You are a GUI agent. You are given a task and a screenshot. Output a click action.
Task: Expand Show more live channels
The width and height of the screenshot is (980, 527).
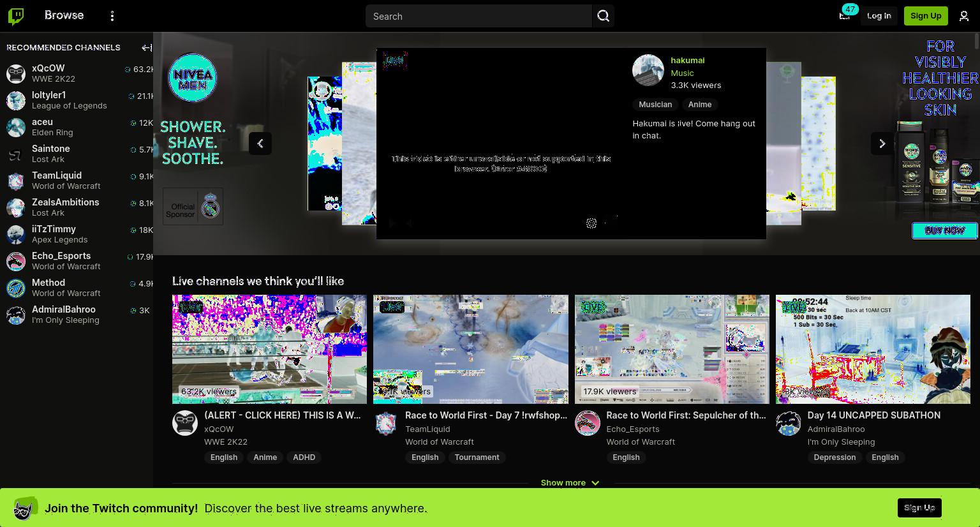(x=570, y=482)
